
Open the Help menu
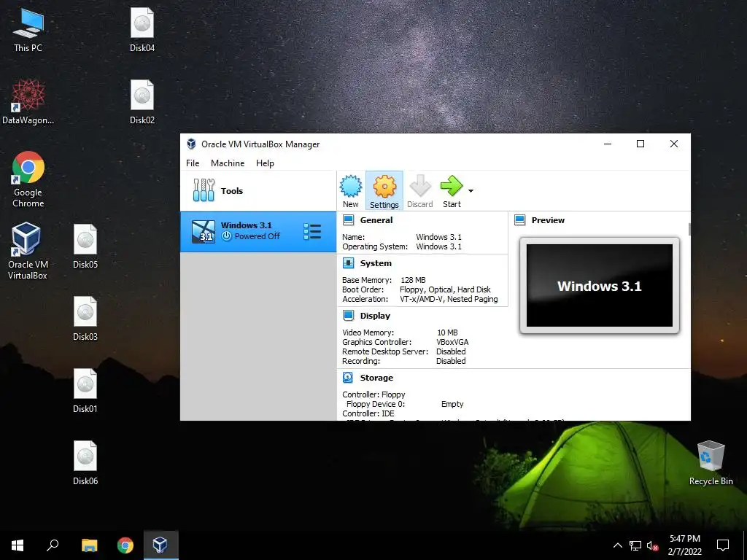265,163
